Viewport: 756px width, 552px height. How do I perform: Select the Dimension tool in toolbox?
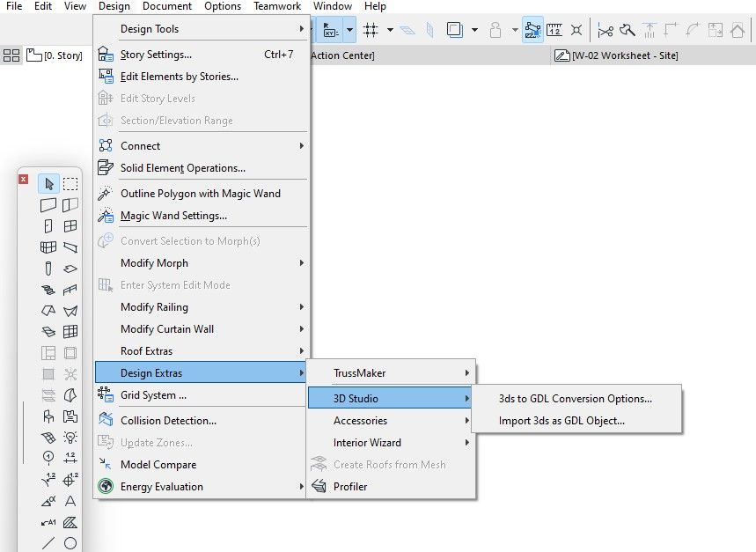point(70,457)
